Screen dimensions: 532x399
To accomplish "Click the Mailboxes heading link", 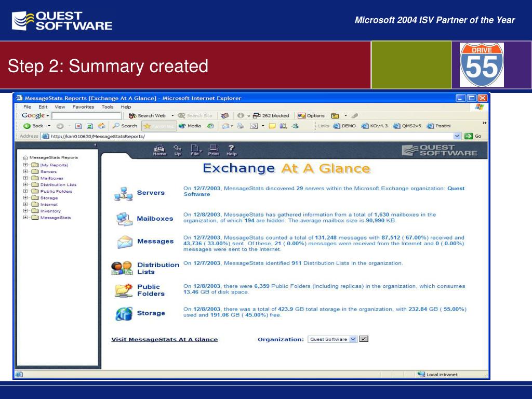I will coord(155,219).
